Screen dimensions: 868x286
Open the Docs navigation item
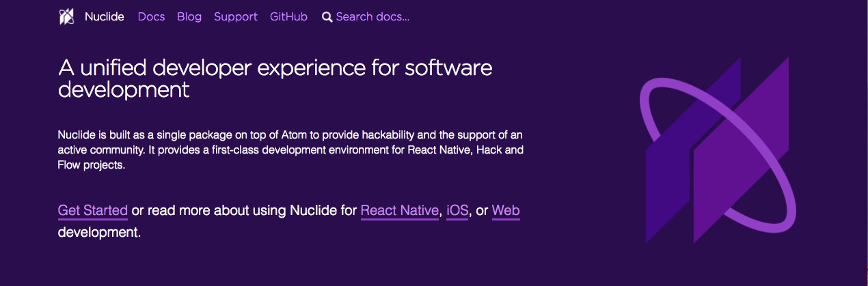[x=151, y=16]
